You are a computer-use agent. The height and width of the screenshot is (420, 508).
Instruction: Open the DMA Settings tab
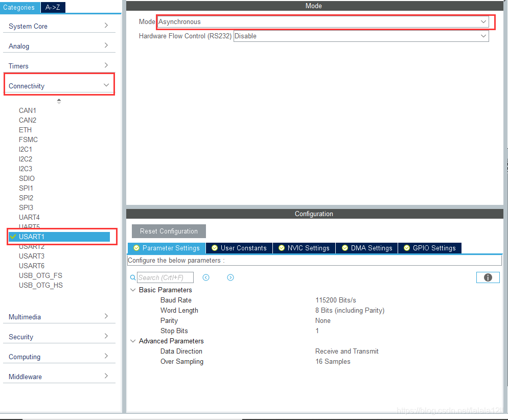pos(367,248)
